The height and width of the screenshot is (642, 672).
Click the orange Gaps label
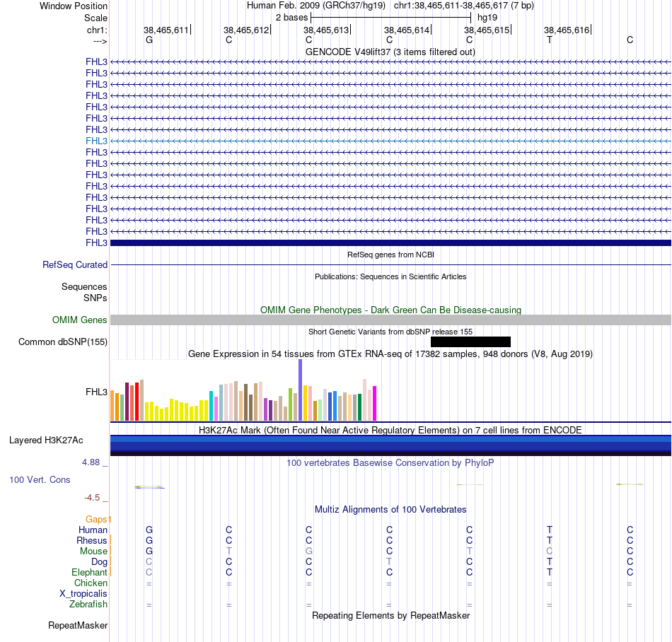point(96,520)
